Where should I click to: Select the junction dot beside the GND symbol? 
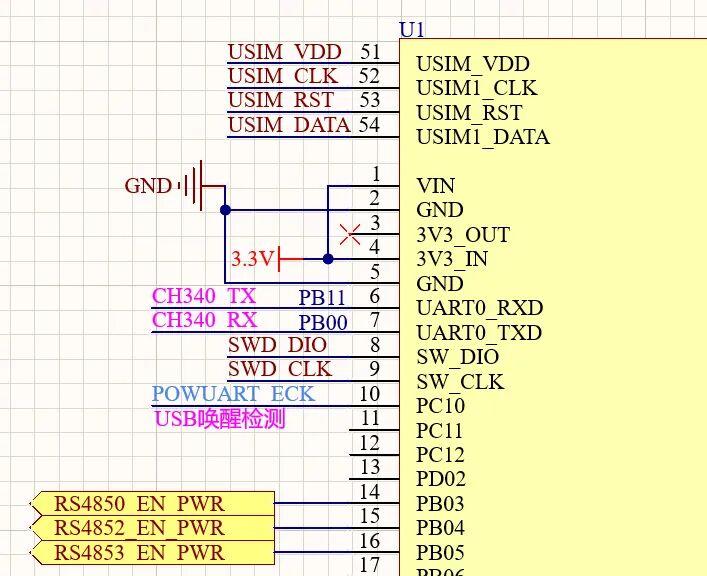coord(225,210)
